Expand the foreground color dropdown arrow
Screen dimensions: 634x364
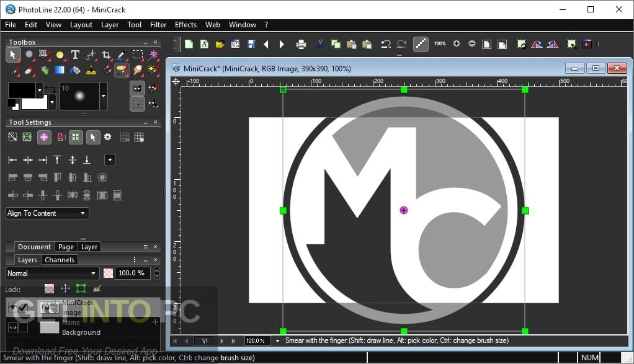click(39, 91)
